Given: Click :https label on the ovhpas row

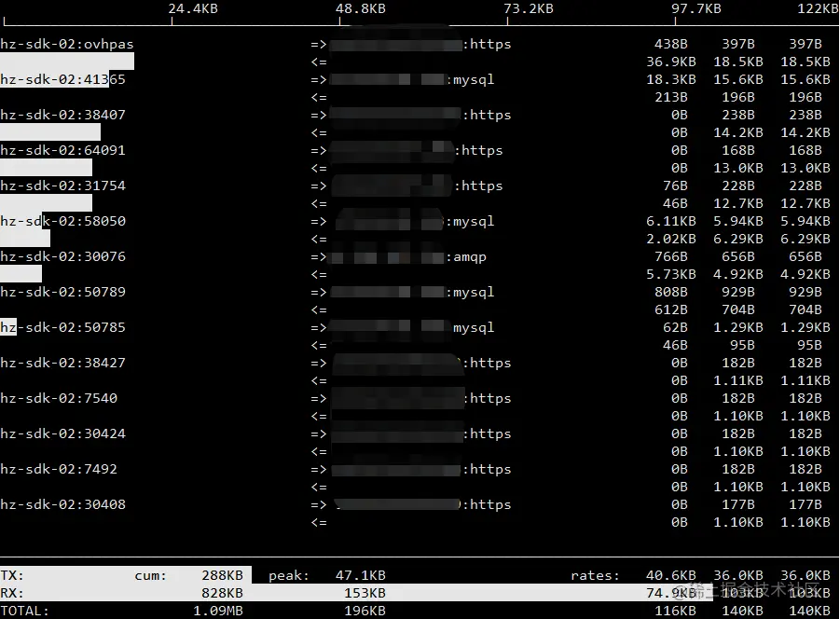Looking at the screenshot, I should [487, 45].
